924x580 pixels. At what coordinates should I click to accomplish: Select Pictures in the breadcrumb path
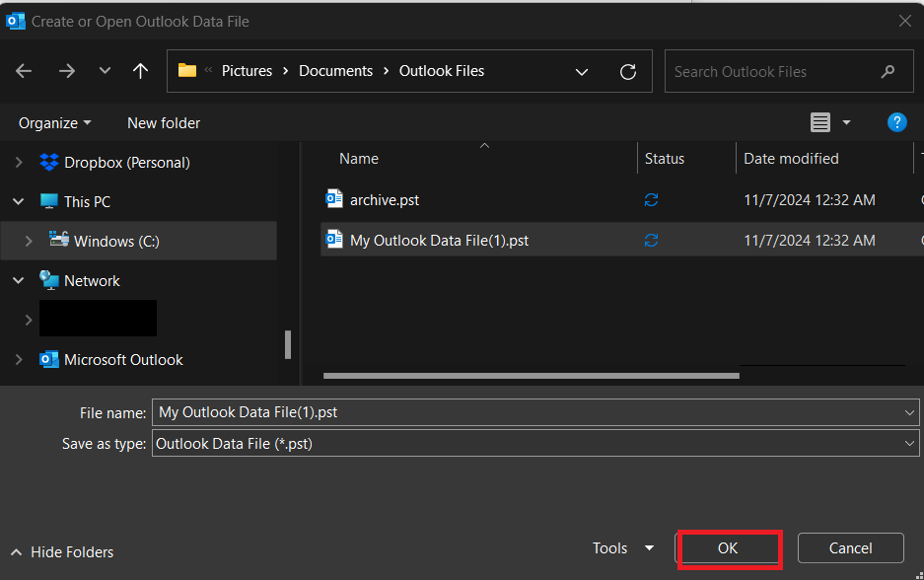point(247,71)
